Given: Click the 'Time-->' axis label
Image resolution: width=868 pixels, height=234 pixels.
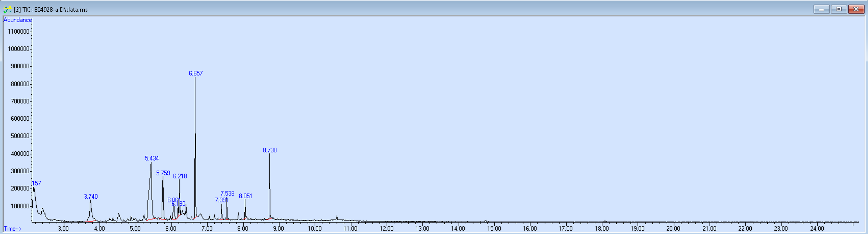Looking at the screenshot, I should point(12,229).
